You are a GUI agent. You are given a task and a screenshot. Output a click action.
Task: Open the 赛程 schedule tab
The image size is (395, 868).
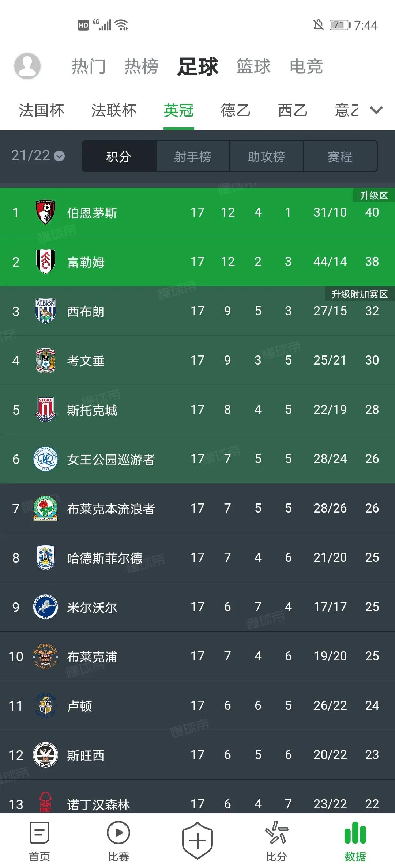pos(340,157)
